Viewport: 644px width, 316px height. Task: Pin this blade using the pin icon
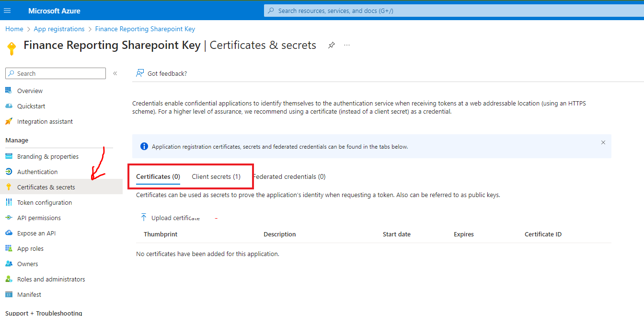[x=331, y=45]
